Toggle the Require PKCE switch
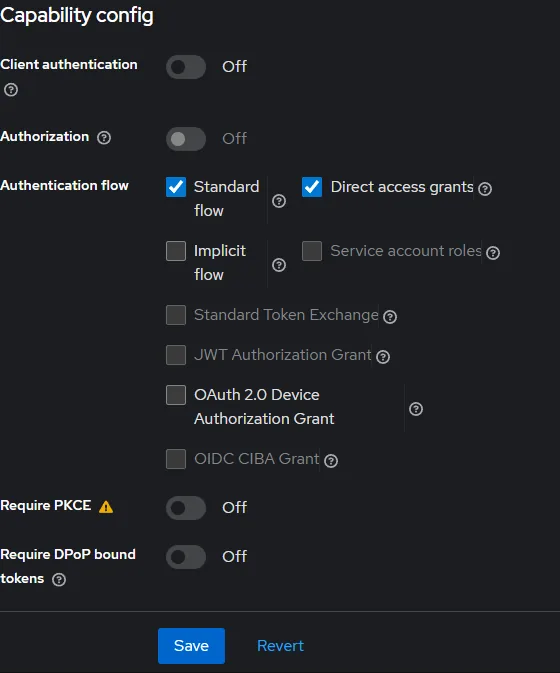 coord(186,508)
